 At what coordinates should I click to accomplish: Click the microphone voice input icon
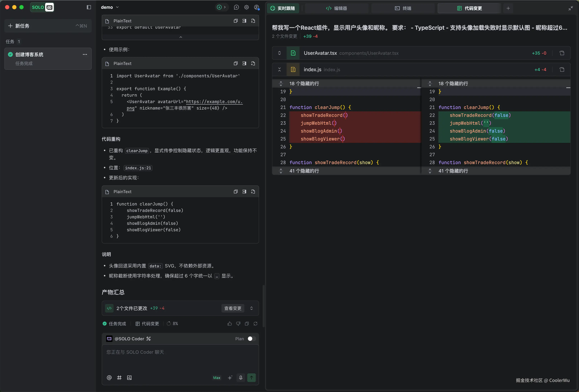coord(241,378)
